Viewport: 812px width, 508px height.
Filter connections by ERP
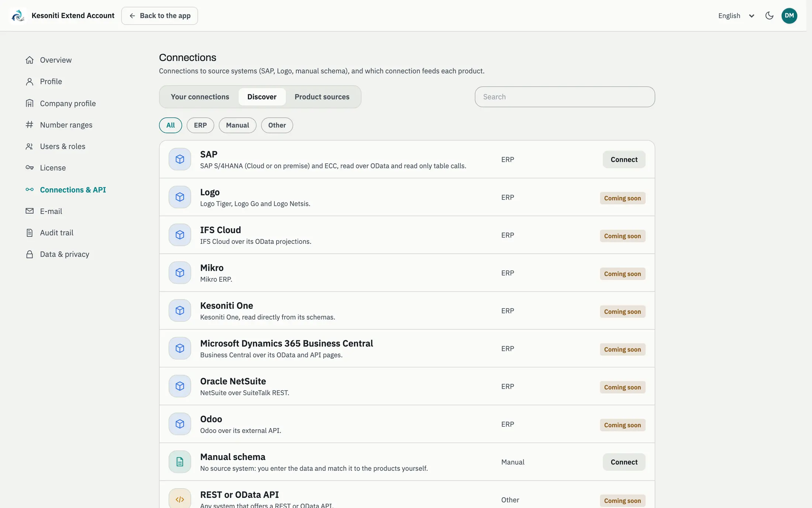coord(200,125)
